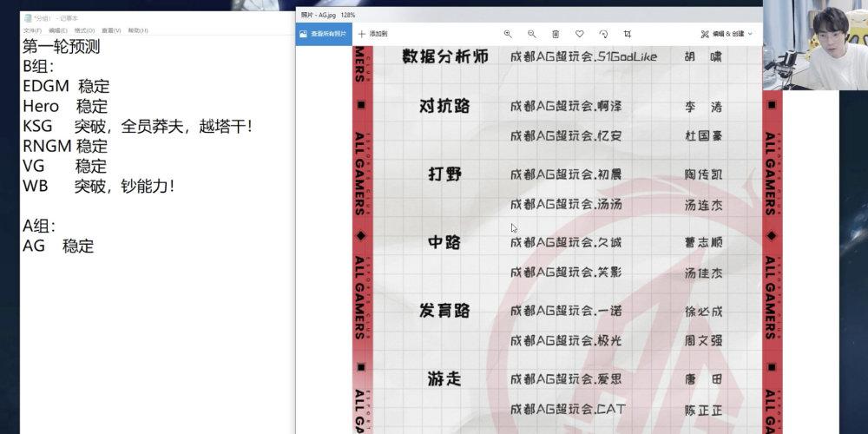Click the name 汤佳杰 in the photo
868x434 pixels.
(704, 273)
